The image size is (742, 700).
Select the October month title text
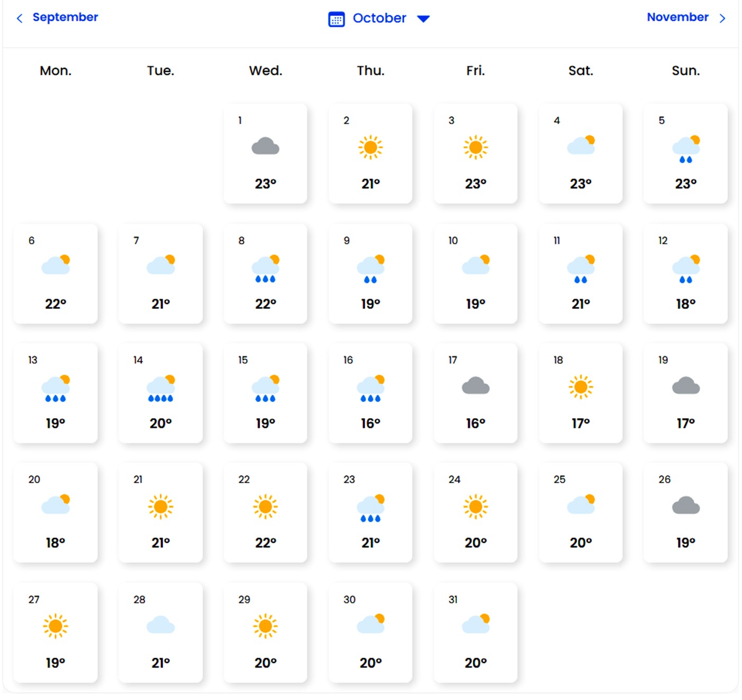379,19
